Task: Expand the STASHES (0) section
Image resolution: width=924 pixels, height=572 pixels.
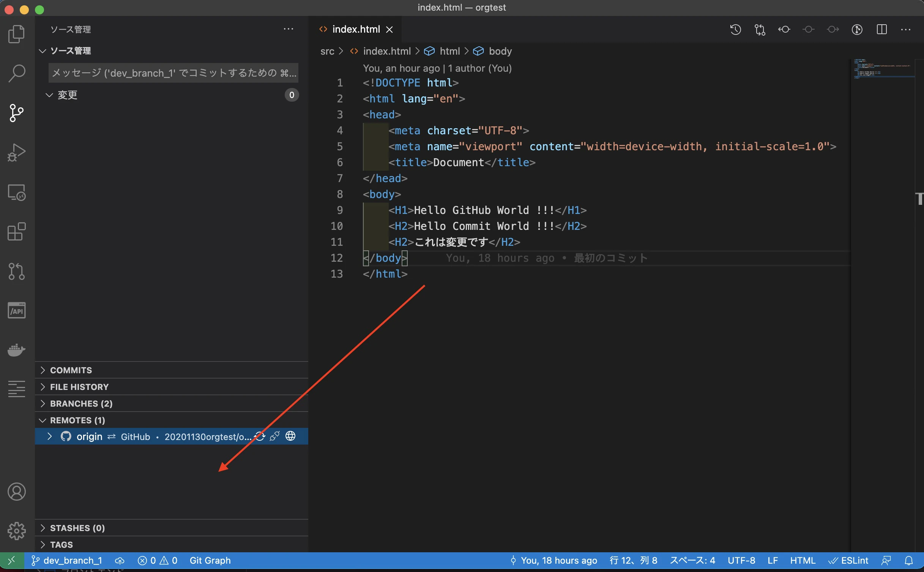Action: 172,528
